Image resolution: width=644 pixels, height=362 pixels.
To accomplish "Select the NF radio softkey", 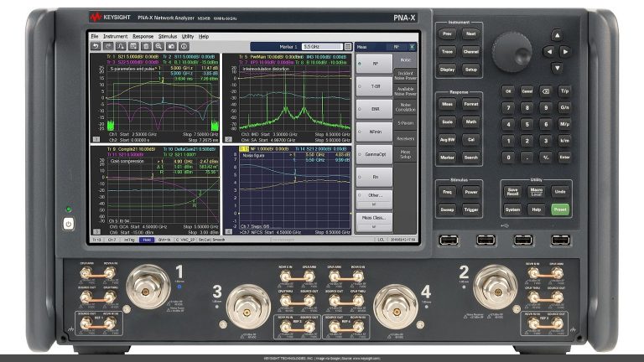I will coord(374,64).
